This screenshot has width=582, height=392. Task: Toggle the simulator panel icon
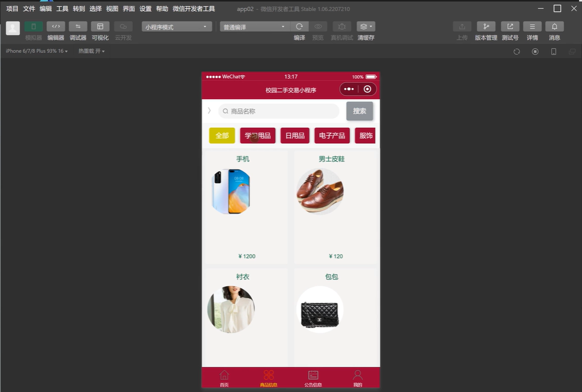pos(33,27)
